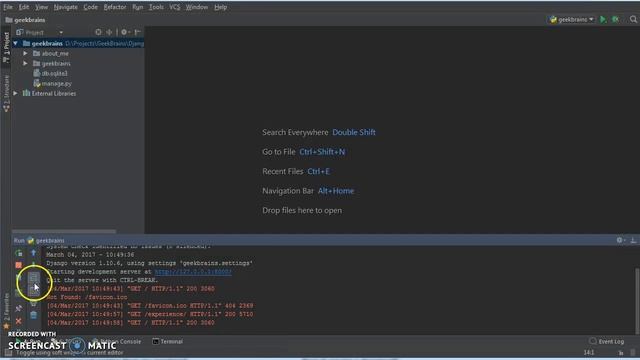Hide the Run tool window
This screenshot has height=360, width=640.
(633, 240)
